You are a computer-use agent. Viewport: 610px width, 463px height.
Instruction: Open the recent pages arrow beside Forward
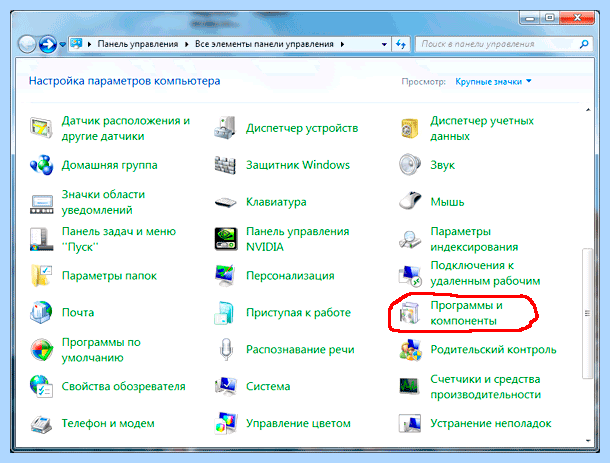[63, 45]
